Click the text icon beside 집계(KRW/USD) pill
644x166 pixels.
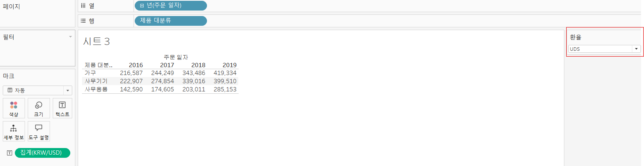point(9,153)
